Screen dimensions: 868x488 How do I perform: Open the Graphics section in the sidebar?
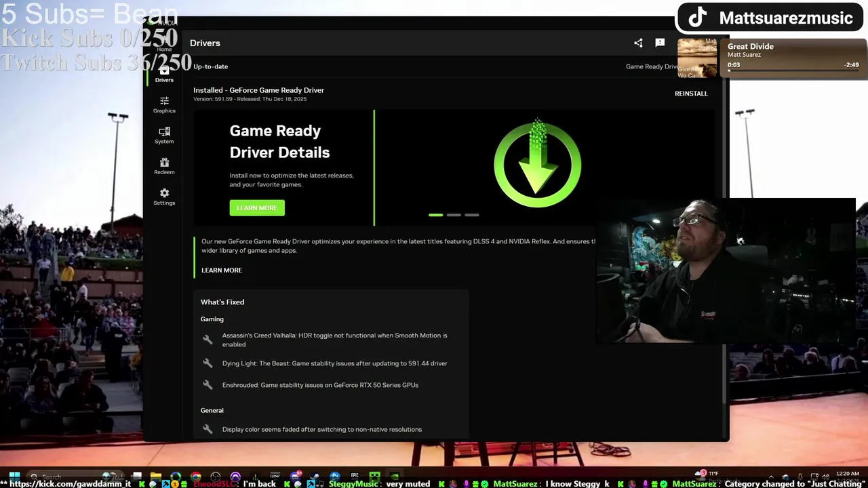(x=164, y=105)
